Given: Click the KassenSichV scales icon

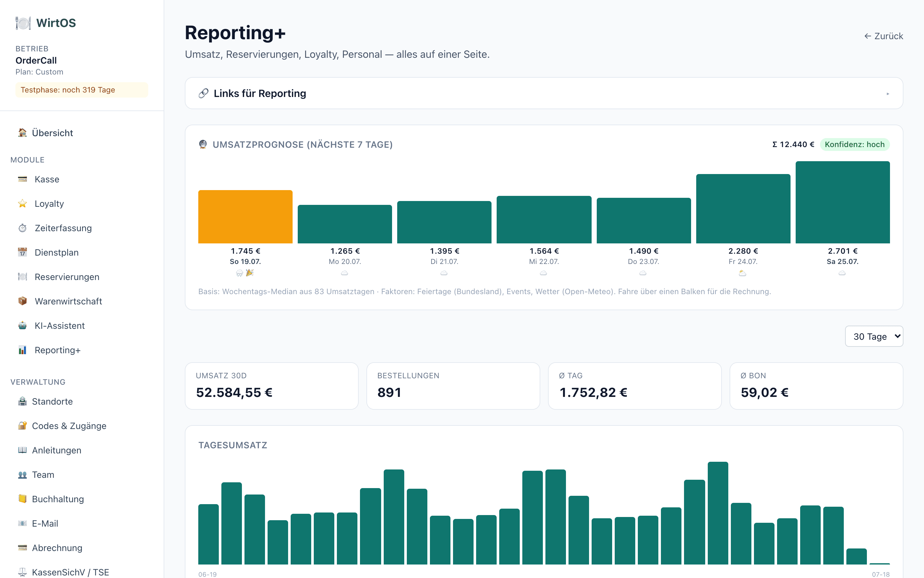Looking at the screenshot, I should (x=22, y=572).
